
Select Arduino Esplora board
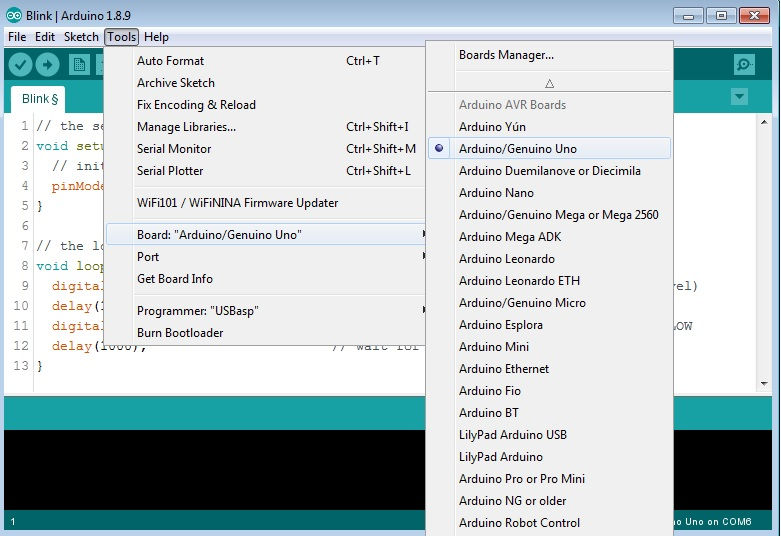click(549, 325)
